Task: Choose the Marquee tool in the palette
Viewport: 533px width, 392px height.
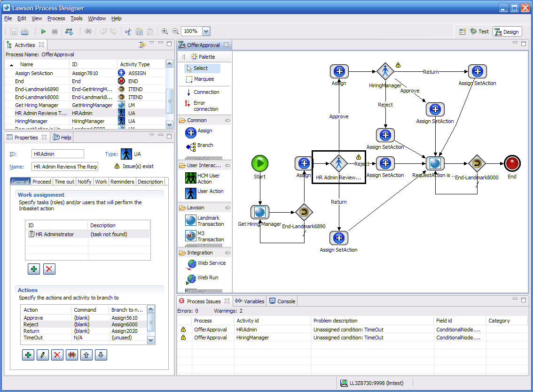Action: (200, 79)
